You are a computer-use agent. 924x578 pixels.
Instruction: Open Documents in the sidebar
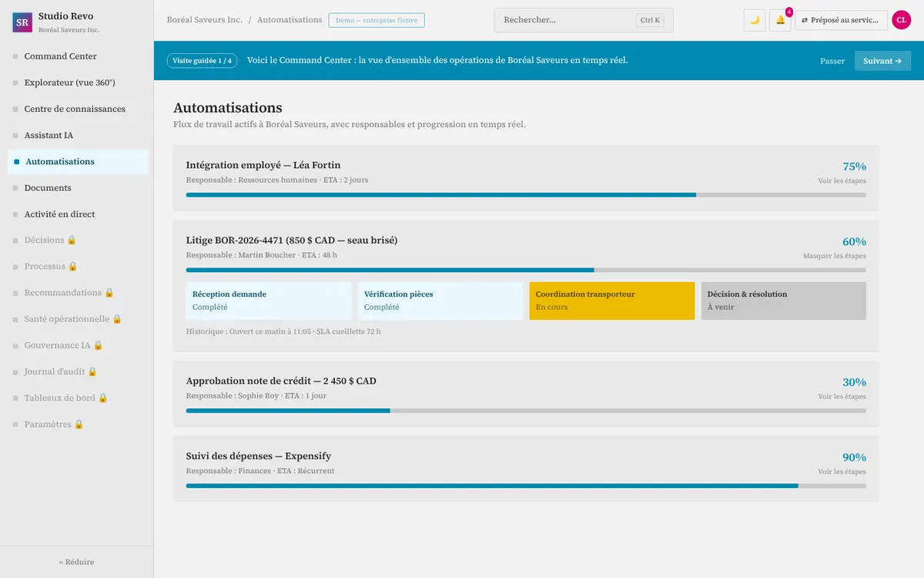77,188
